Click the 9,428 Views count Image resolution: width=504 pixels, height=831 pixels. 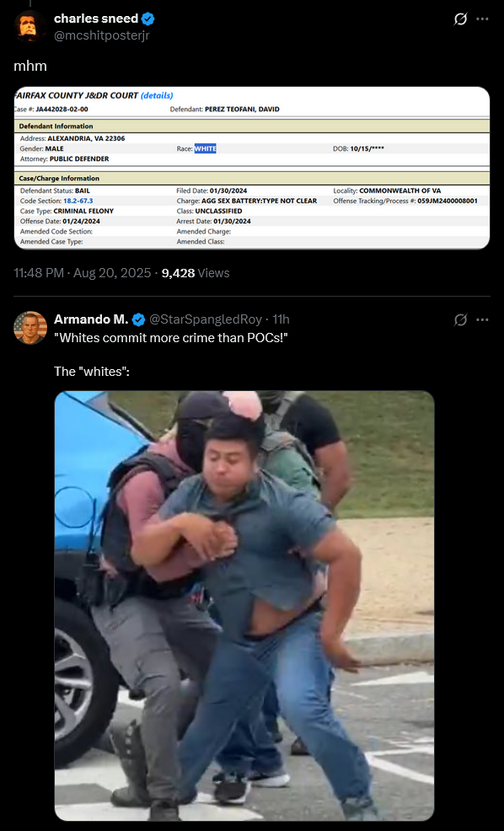(x=196, y=273)
